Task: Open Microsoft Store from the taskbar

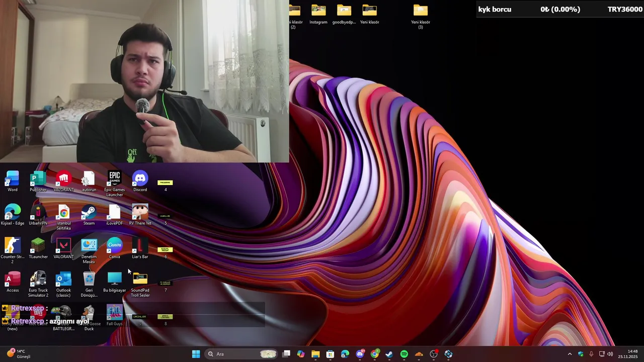Action: (x=330, y=354)
